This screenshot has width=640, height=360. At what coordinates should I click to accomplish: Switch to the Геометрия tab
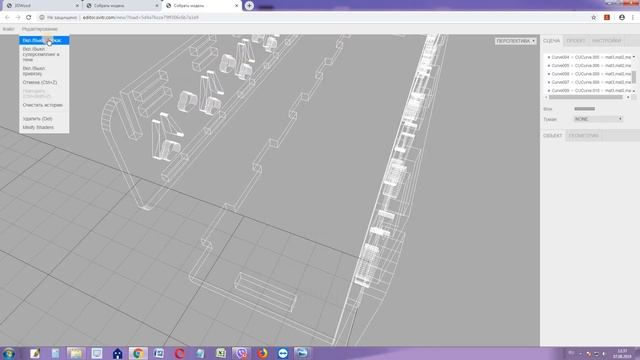584,136
